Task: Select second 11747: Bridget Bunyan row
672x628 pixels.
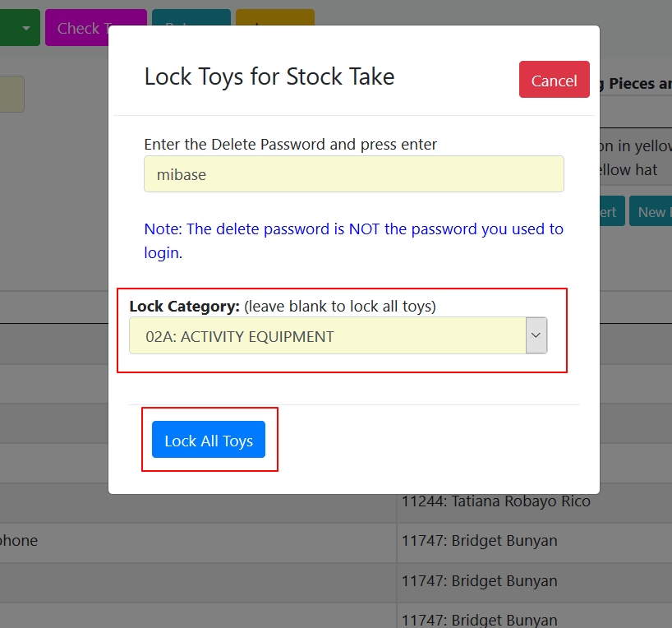Action: point(479,580)
